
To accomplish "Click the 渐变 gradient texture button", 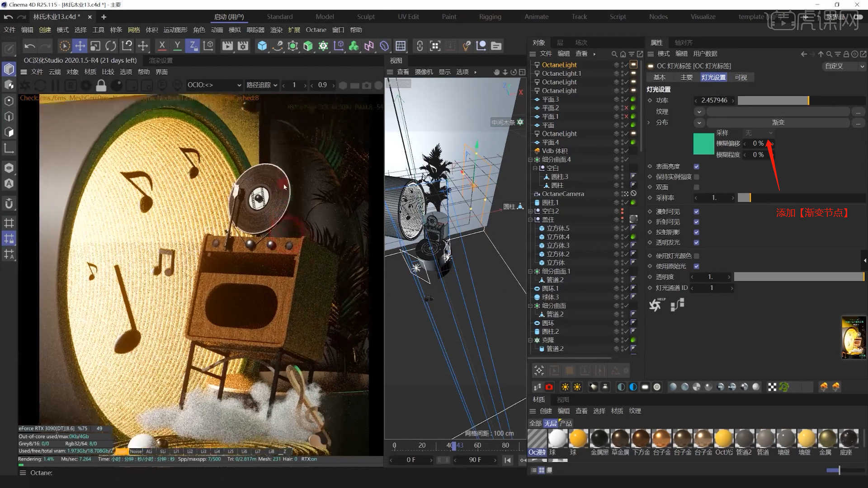I will (x=778, y=122).
